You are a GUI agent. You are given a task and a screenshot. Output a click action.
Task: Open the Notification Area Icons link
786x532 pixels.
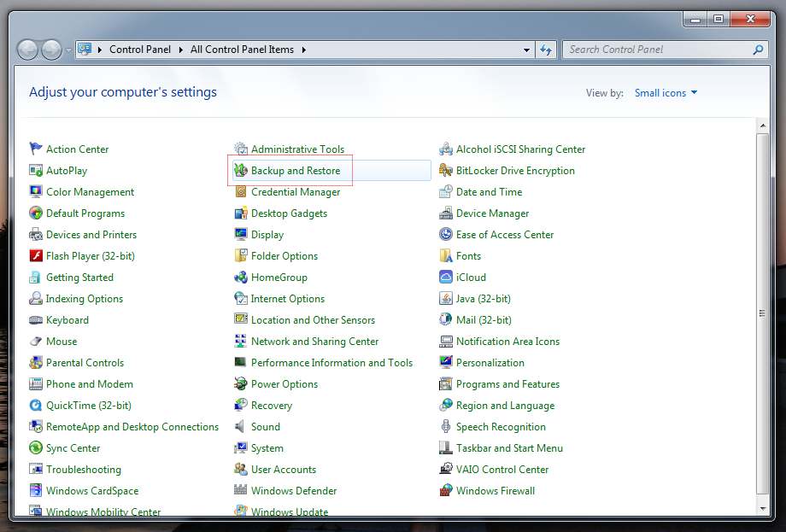(507, 341)
